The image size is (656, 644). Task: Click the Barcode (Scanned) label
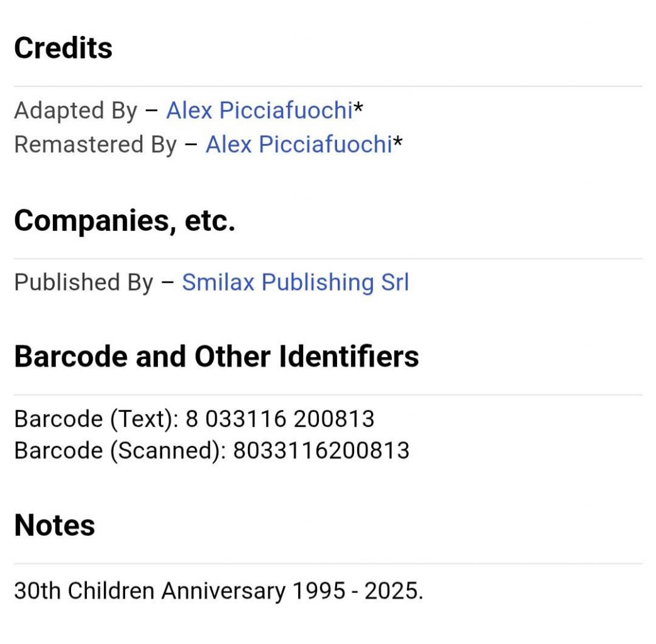pyautogui.click(x=120, y=451)
